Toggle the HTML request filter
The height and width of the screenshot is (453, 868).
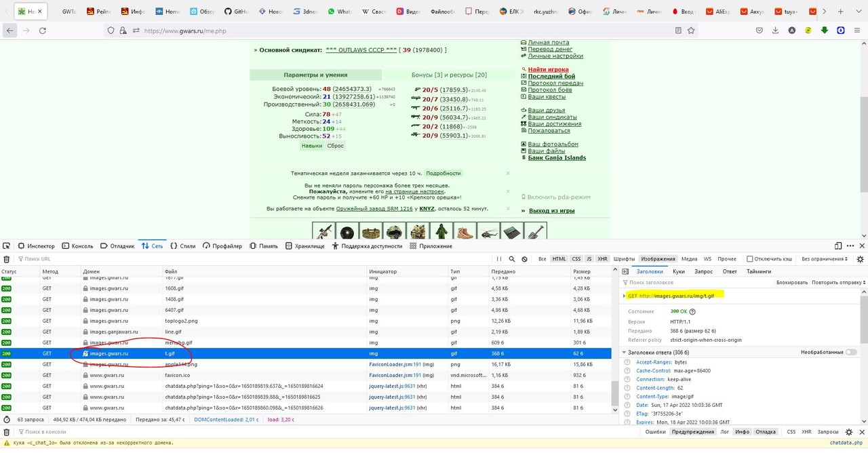[559, 259]
